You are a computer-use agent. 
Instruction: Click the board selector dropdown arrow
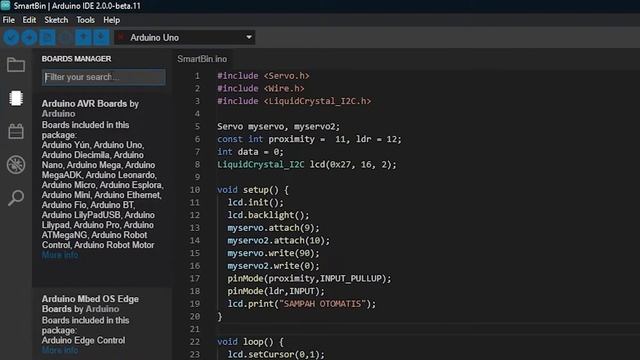249,37
